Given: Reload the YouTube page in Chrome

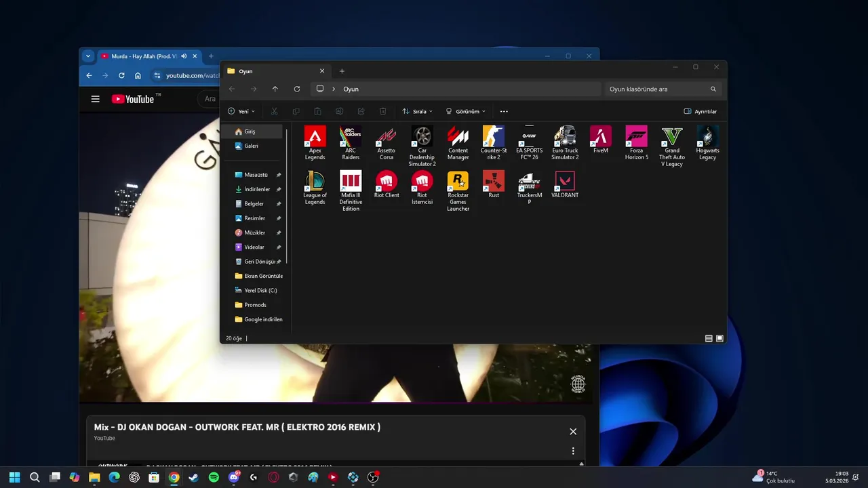Looking at the screenshot, I should coord(121,75).
